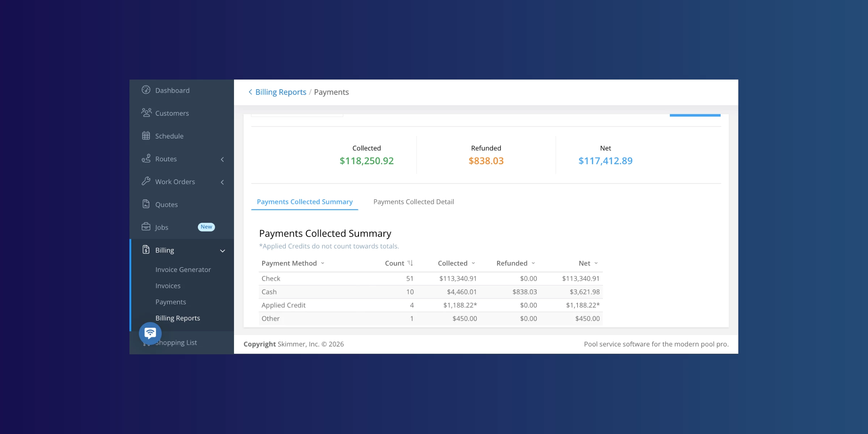Open Invoices under Billing menu

(x=168, y=286)
